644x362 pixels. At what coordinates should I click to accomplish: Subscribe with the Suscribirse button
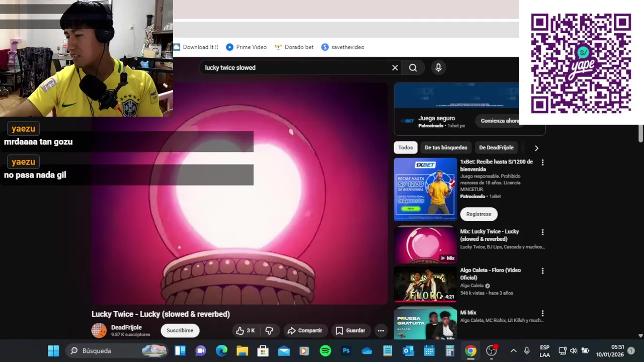[x=180, y=330]
